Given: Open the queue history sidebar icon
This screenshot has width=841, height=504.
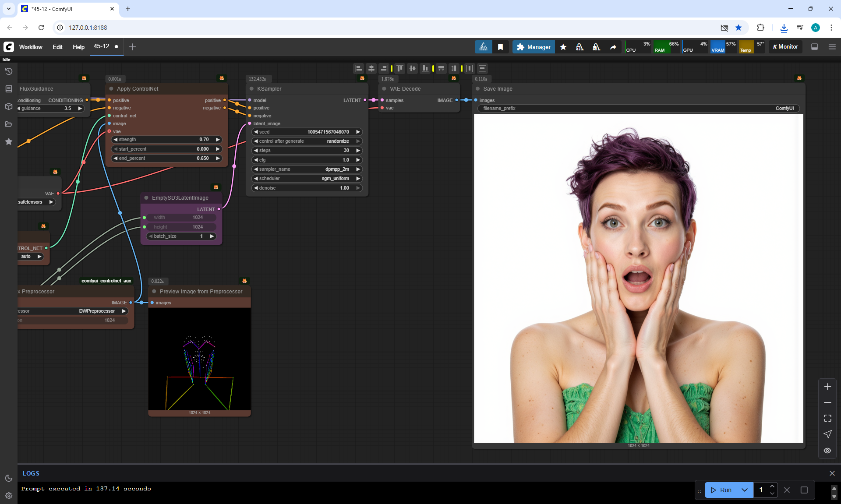Looking at the screenshot, I should (x=8, y=71).
